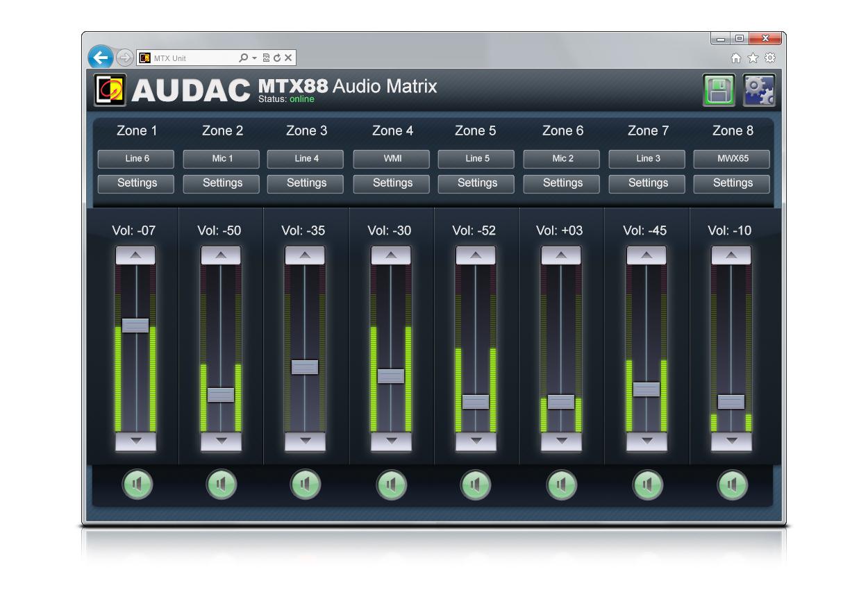868x590 pixels.
Task: Open Settings for Zone 3
Action: (306, 183)
